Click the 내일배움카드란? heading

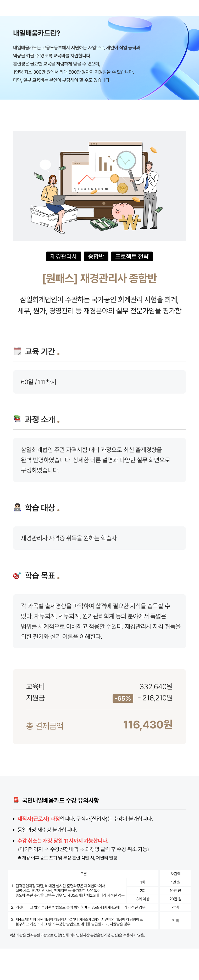point(37,33)
